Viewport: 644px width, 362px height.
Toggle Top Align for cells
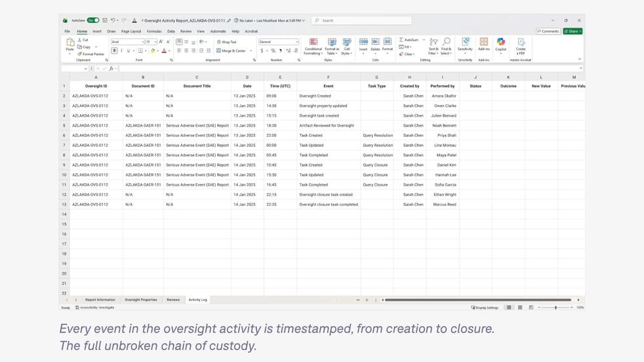click(179, 42)
